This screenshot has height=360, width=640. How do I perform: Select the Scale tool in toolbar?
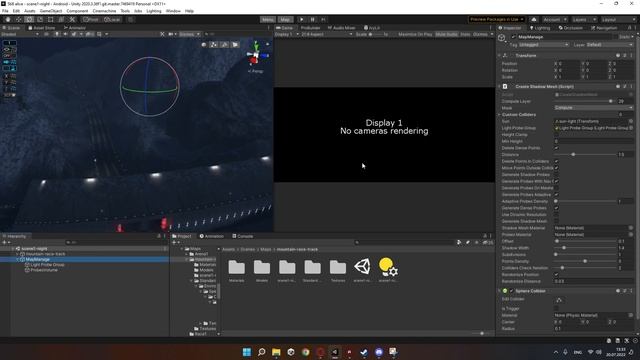tap(40, 20)
